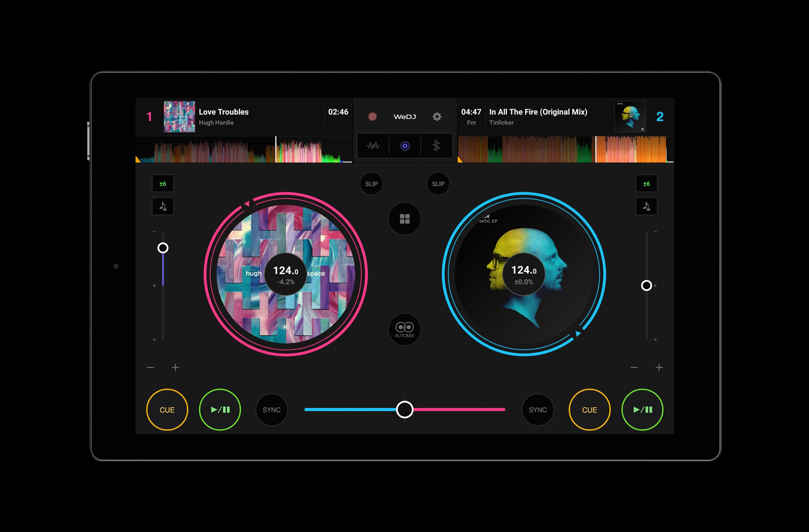Play or pause deck 2
This screenshot has width=809, height=532.
642,410
